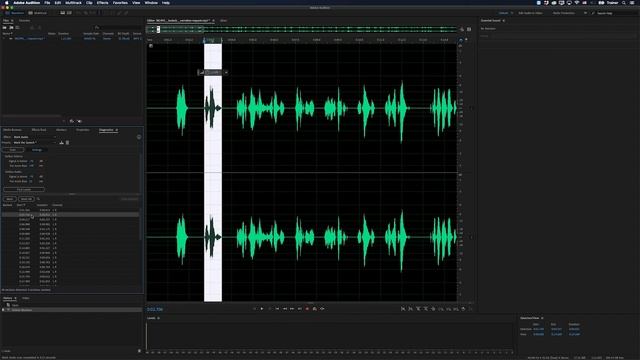Click Zoom Out Time icon

(426, 309)
